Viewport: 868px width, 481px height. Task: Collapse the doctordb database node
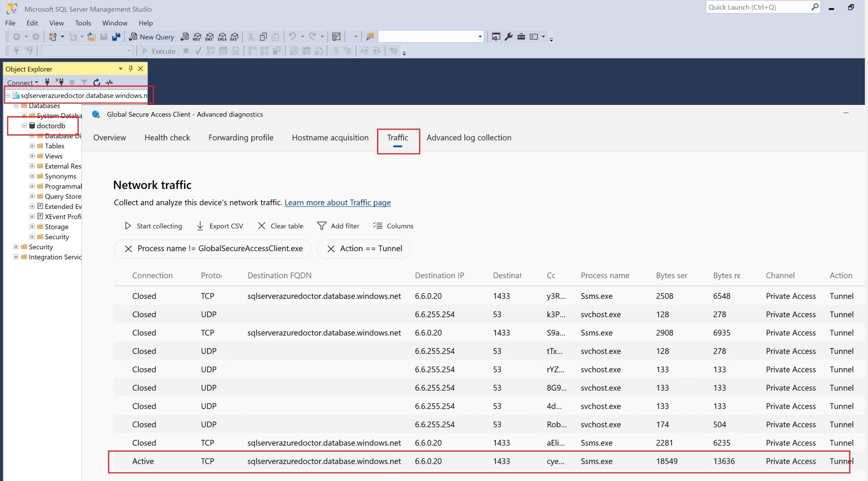pyautogui.click(x=24, y=126)
